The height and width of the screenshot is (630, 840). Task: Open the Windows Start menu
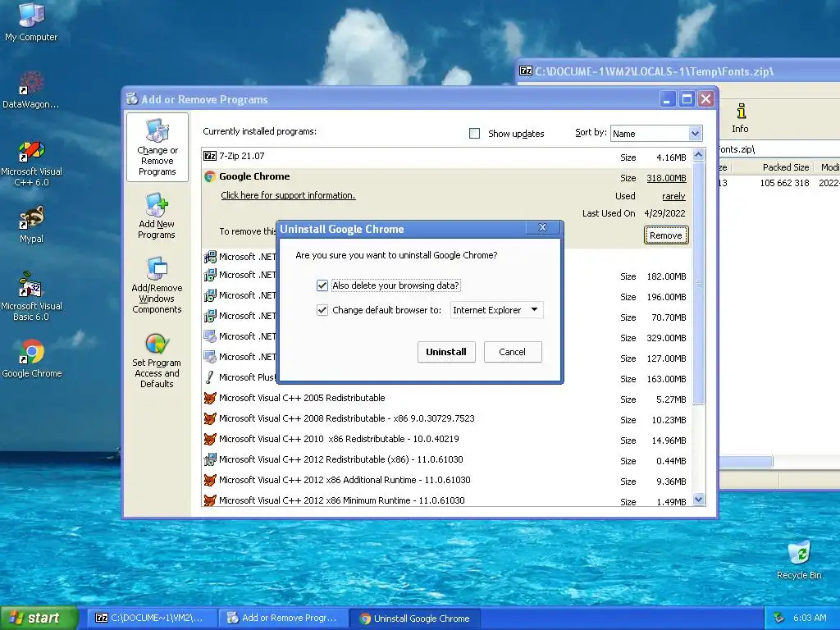click(x=39, y=618)
